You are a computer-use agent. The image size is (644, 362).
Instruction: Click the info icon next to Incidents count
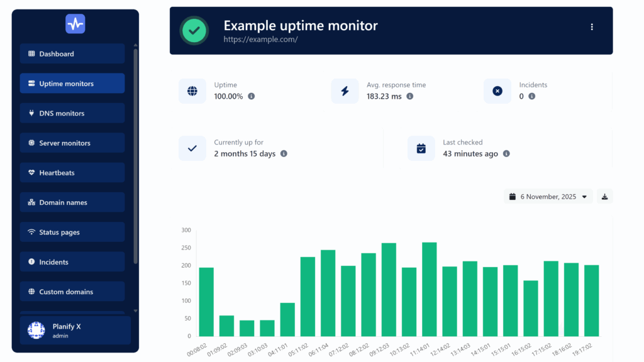point(531,96)
